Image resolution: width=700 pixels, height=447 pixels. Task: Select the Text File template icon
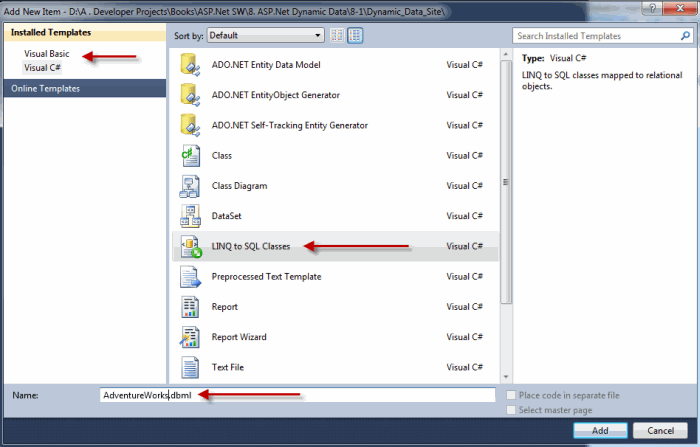click(x=190, y=368)
